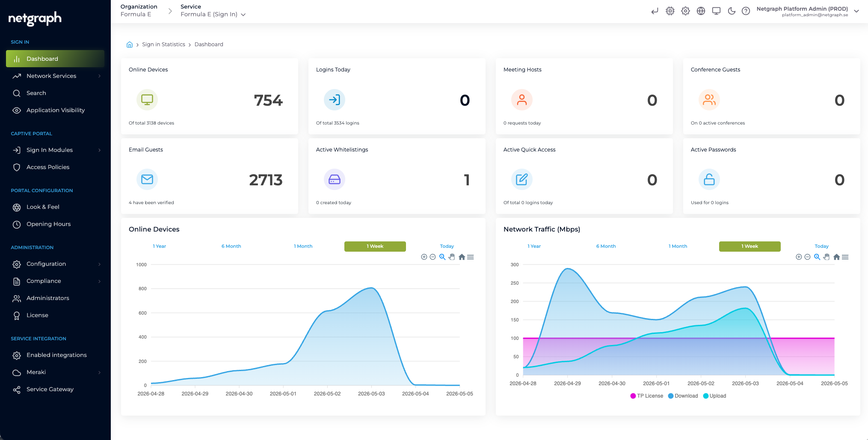Viewport: 868px width, 440px height.
Task: Select 6 Month in Network Traffic chart
Action: (x=606, y=246)
